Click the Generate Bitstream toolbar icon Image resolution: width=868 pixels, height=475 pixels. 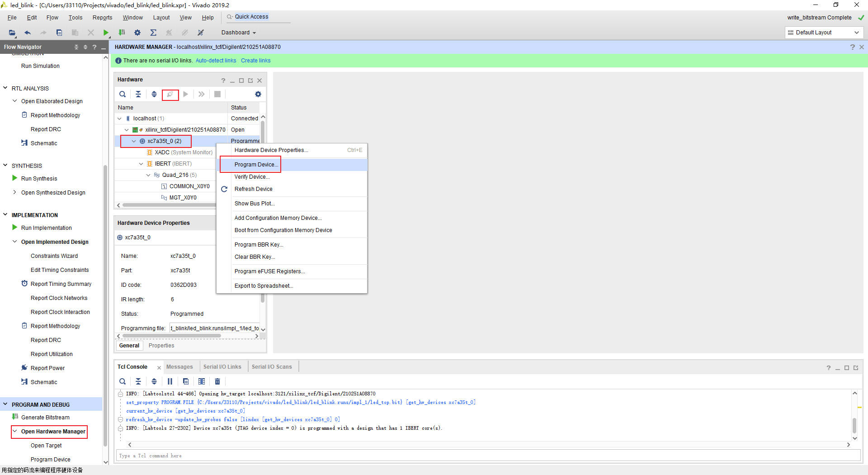[x=122, y=33]
